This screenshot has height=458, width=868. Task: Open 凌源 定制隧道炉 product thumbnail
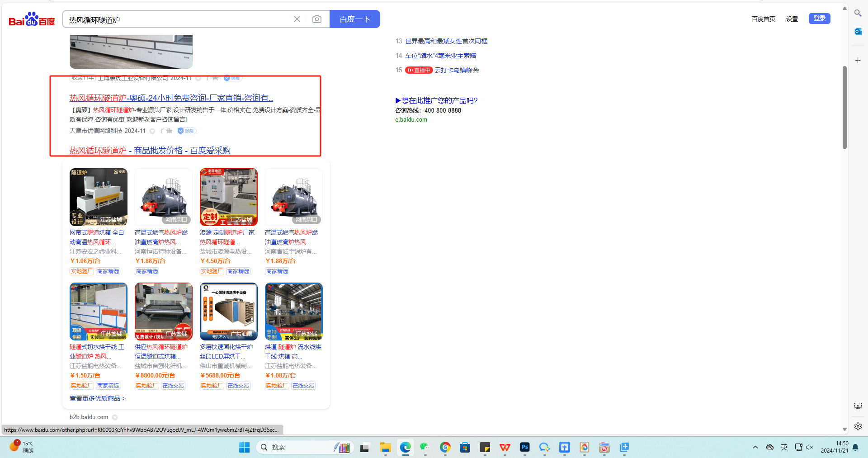[229, 197]
